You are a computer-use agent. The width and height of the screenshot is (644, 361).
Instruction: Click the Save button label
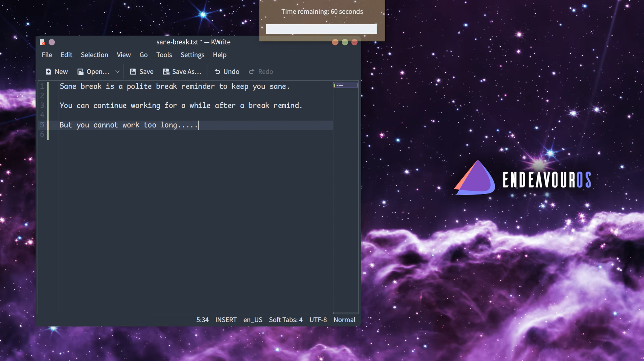146,72
